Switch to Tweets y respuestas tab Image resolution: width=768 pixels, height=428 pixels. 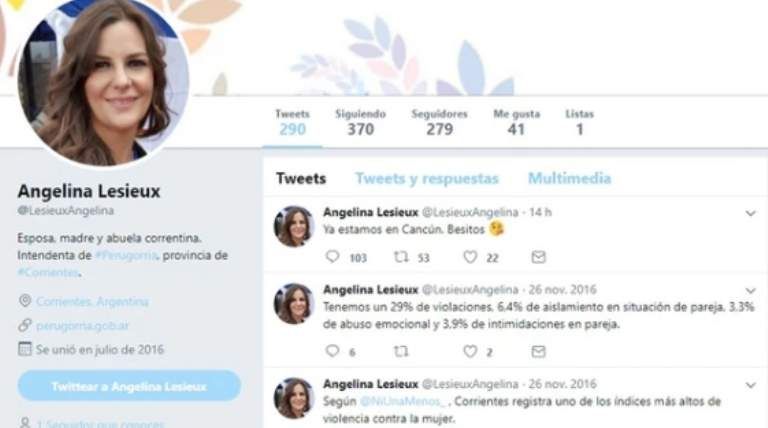[x=427, y=178]
